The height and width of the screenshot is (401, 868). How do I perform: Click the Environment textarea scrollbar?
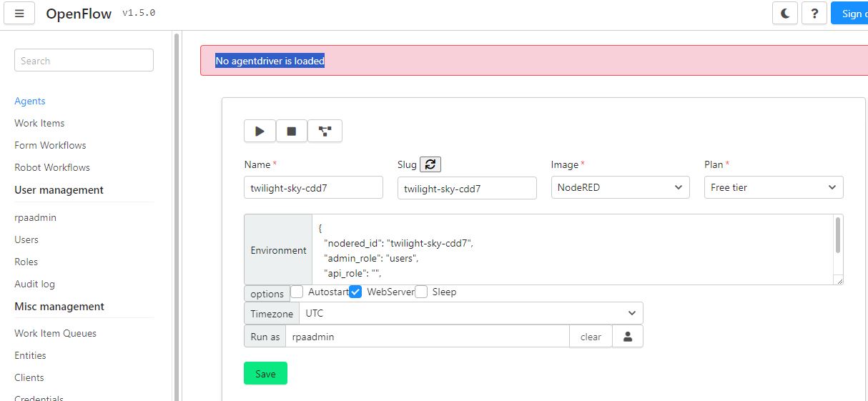tap(838, 234)
